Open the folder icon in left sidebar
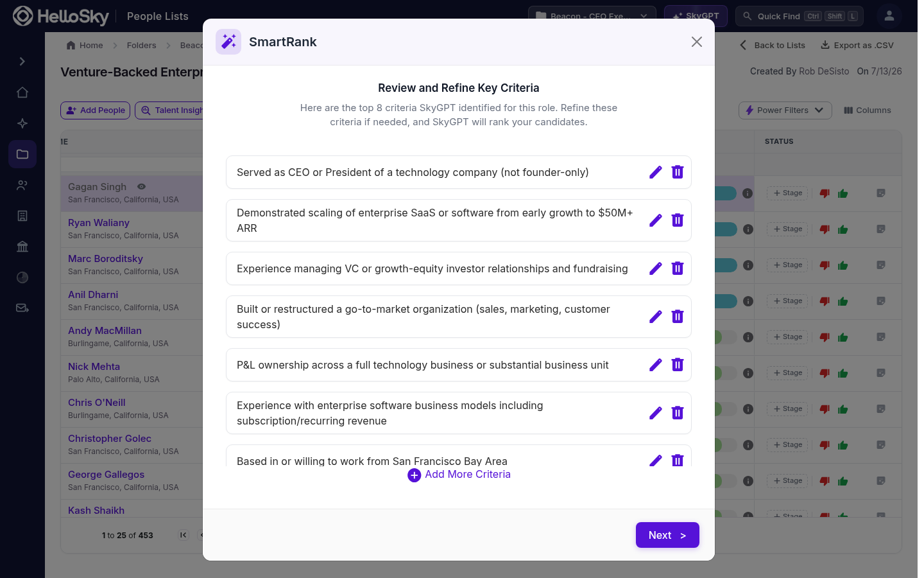Viewport: 924px width, 578px height. click(x=22, y=154)
